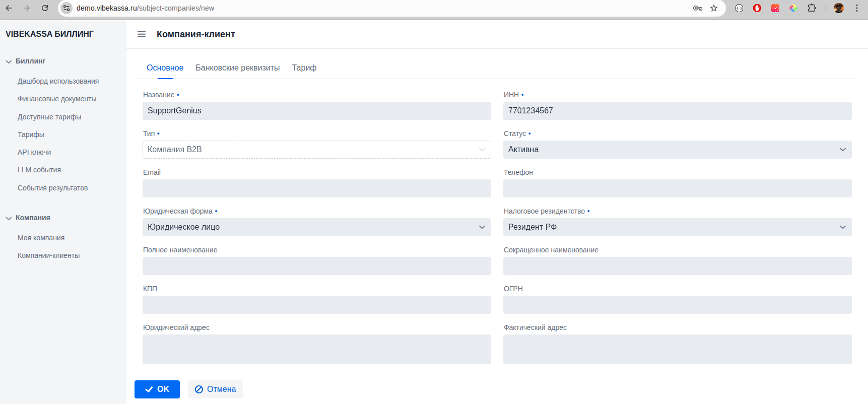Open the browser profile avatar
This screenshot has width=868, height=404.
click(839, 8)
